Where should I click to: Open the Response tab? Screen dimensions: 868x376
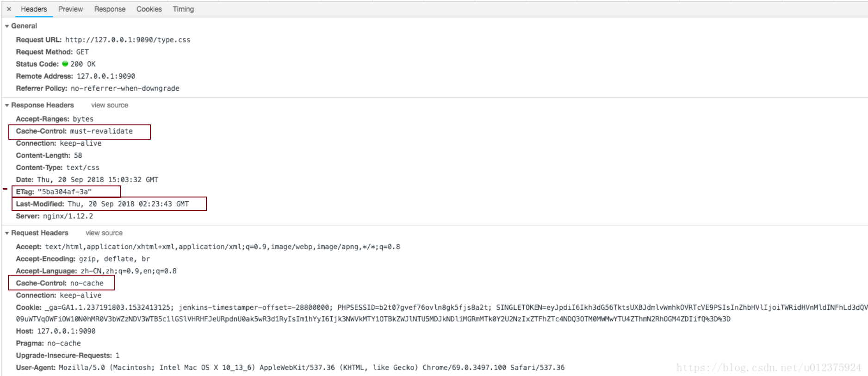tap(110, 9)
